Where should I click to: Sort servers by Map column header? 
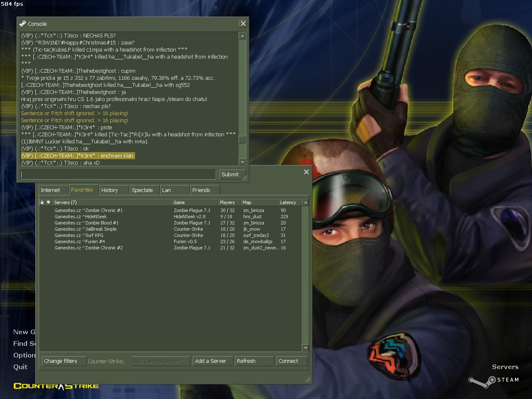(259, 202)
